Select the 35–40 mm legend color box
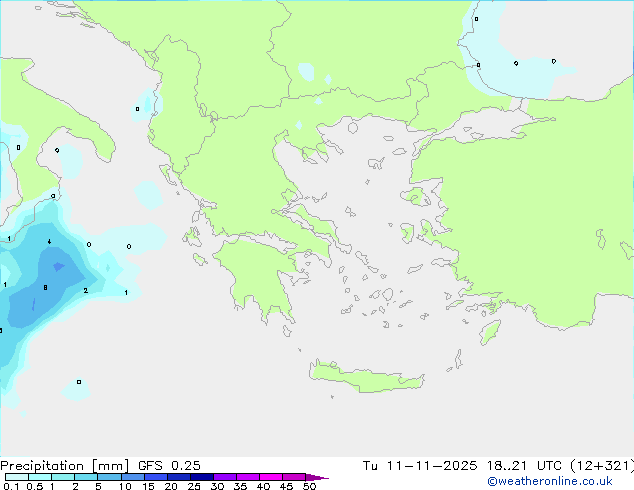The image size is (634, 490). coord(248,477)
